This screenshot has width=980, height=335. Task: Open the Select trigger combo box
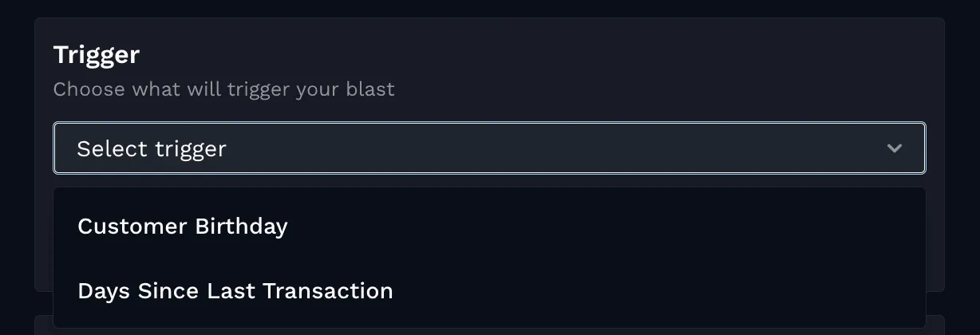489,148
